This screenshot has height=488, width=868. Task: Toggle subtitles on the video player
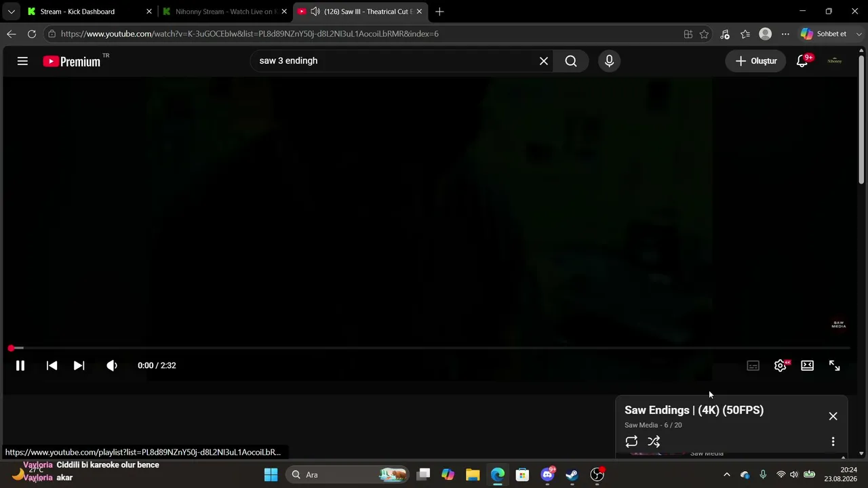[x=753, y=365]
